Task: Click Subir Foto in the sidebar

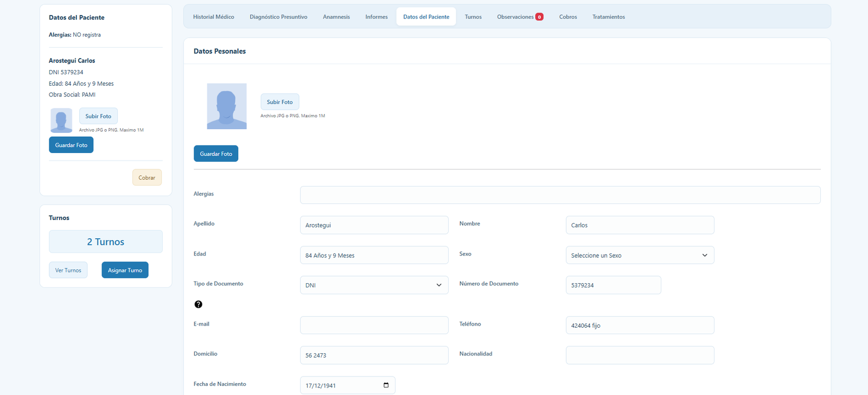Action: tap(98, 116)
